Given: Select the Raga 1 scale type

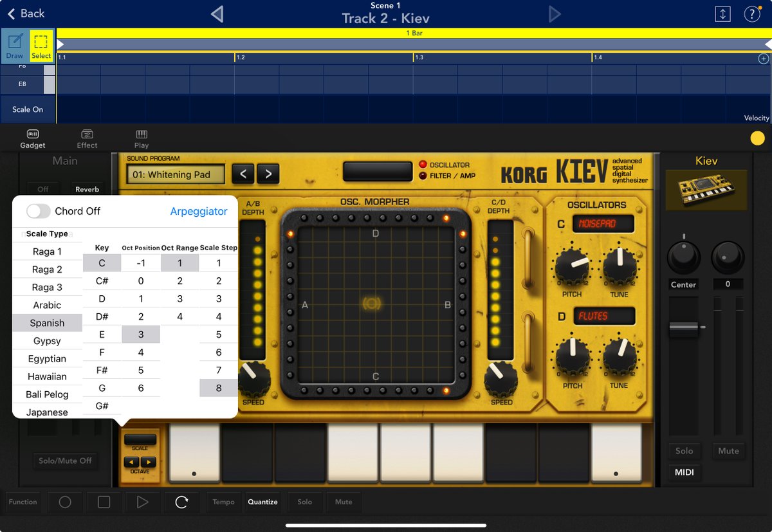Looking at the screenshot, I should [47, 252].
